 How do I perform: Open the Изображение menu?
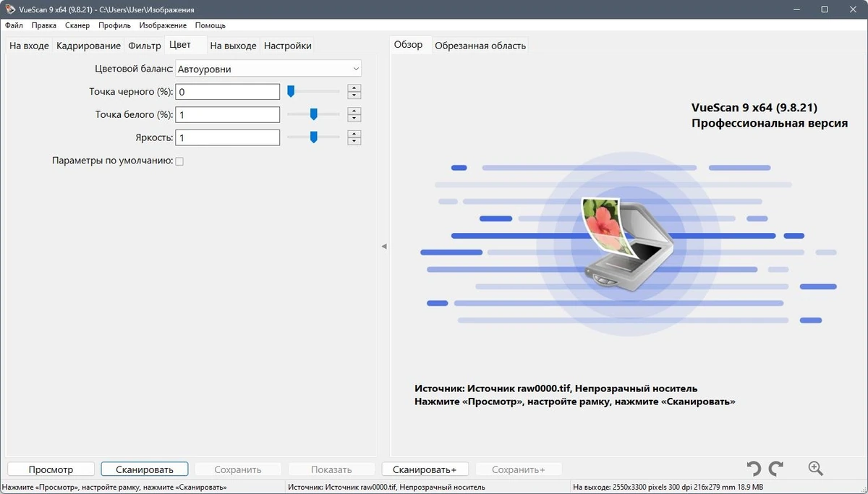(x=163, y=25)
